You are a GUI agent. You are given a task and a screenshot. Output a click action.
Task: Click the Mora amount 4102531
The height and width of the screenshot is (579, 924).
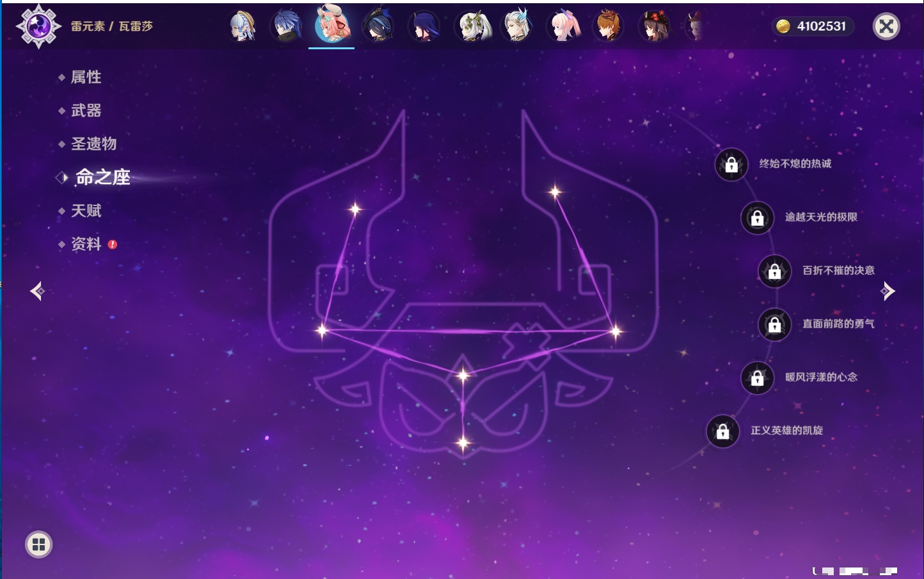click(x=822, y=26)
